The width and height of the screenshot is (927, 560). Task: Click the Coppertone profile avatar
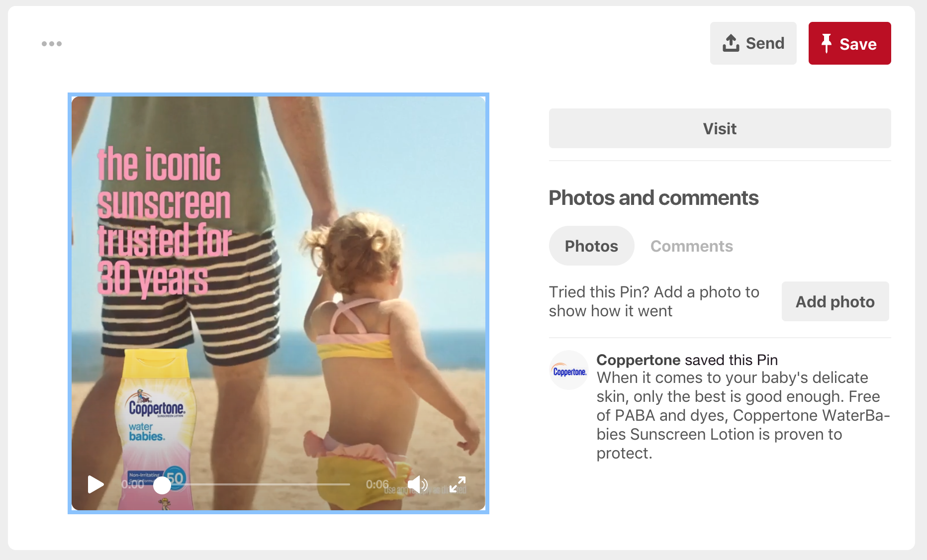point(569,371)
